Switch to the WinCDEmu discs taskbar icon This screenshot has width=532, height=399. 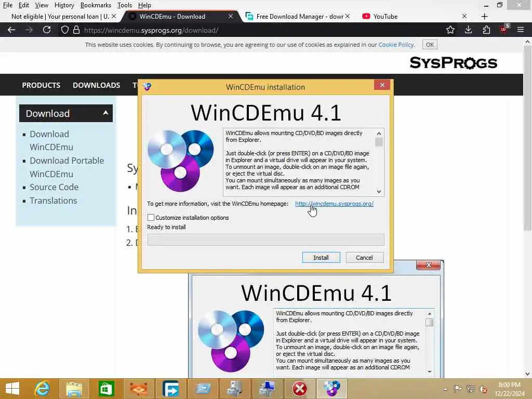(x=332, y=389)
